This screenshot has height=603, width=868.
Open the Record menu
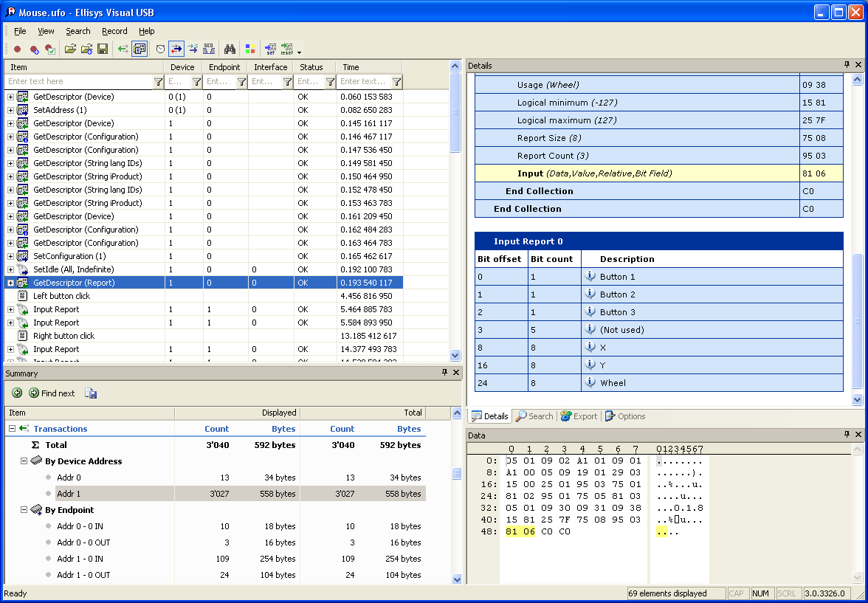114,31
